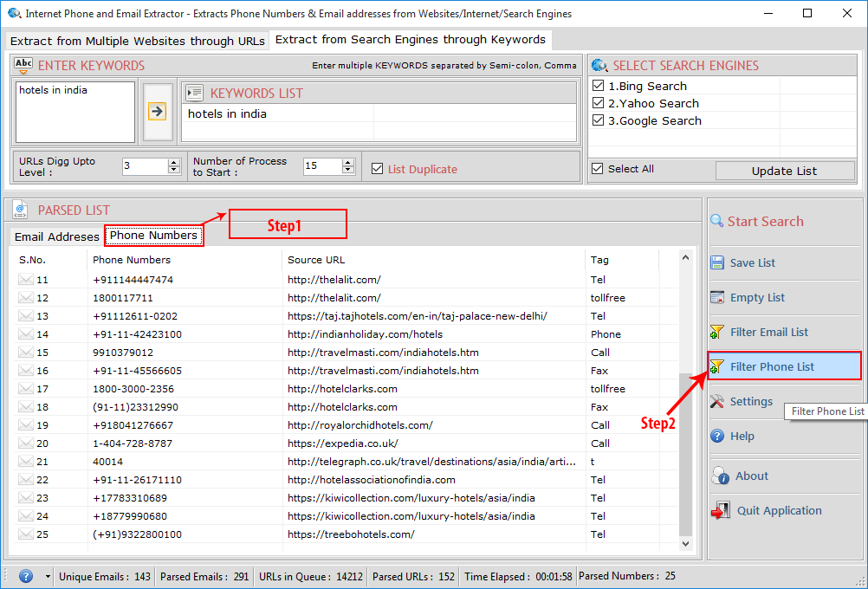Click the Quit Application label
The height and width of the screenshot is (589, 868).
780,510
